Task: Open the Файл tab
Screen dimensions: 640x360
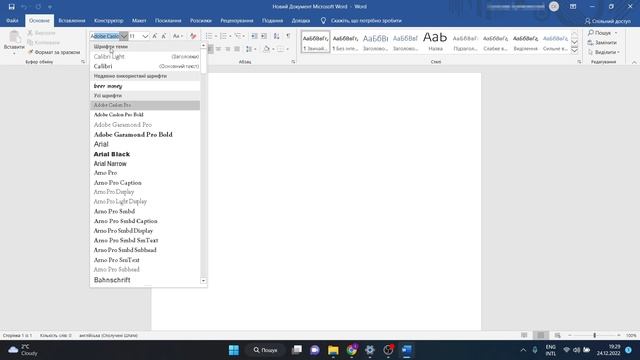Action: click(x=12, y=20)
